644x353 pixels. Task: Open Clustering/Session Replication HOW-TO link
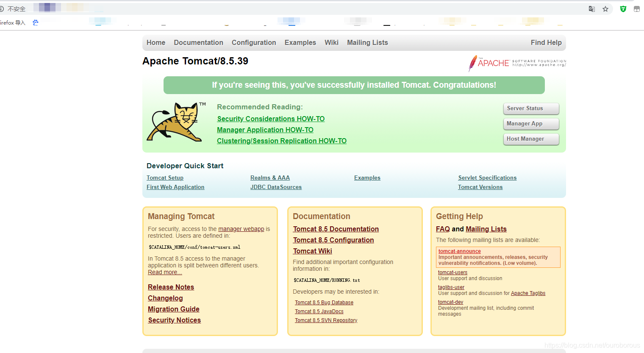[x=282, y=141]
